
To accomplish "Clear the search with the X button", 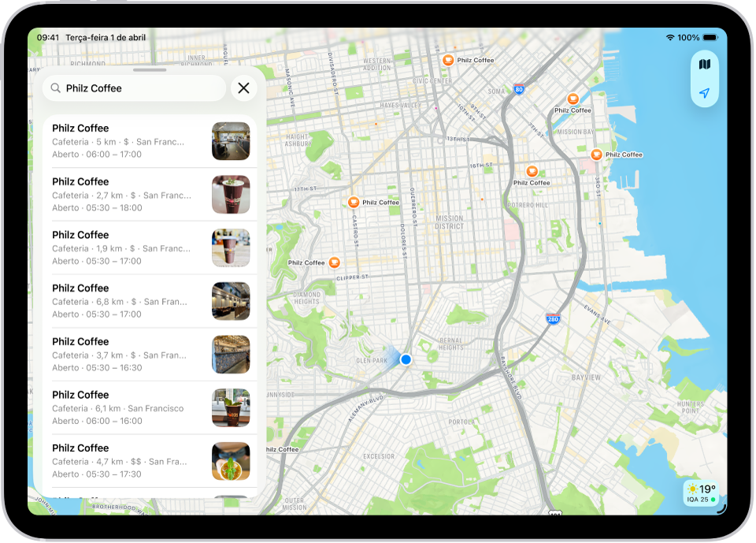I will coord(243,87).
